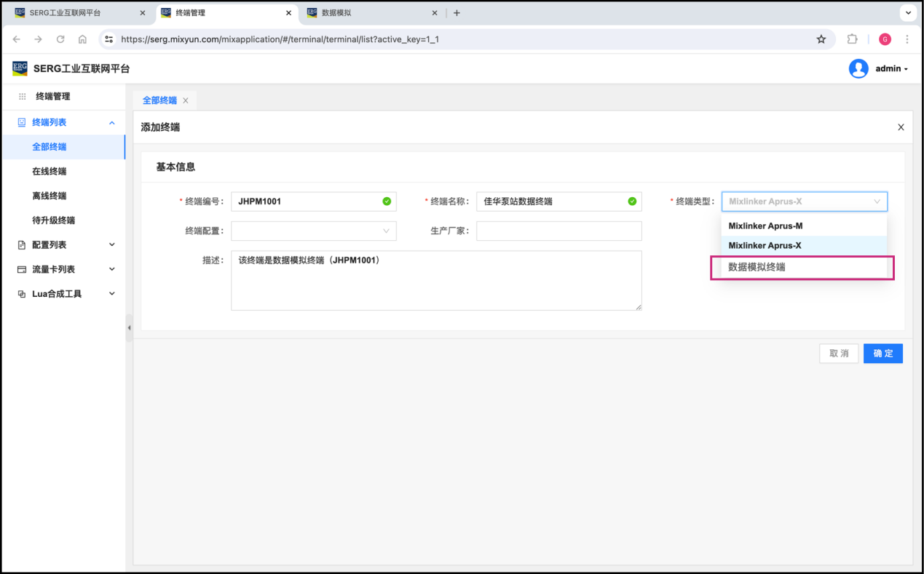Open the admin user avatar icon
This screenshot has height=574, width=924.
pos(858,68)
